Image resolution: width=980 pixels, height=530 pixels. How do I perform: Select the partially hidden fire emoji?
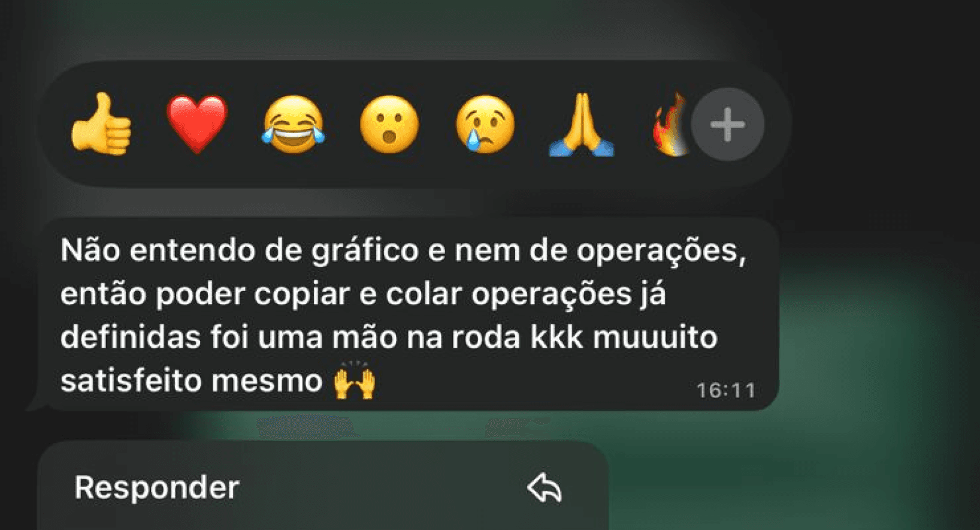pyautogui.click(x=671, y=124)
